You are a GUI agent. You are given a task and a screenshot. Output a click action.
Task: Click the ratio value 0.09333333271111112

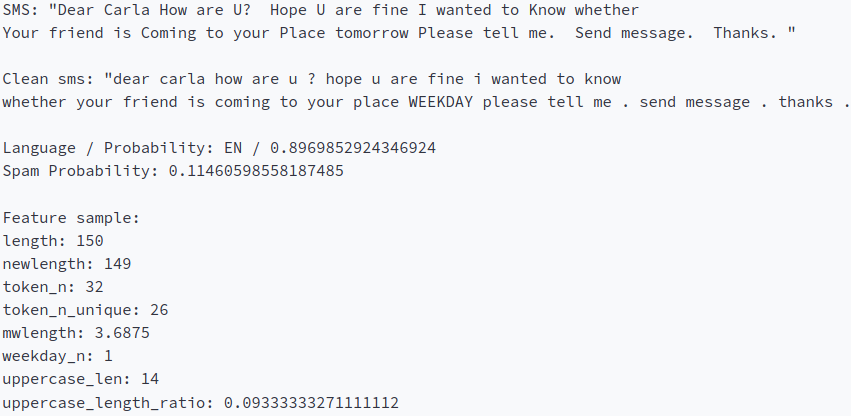pyautogui.click(x=311, y=403)
